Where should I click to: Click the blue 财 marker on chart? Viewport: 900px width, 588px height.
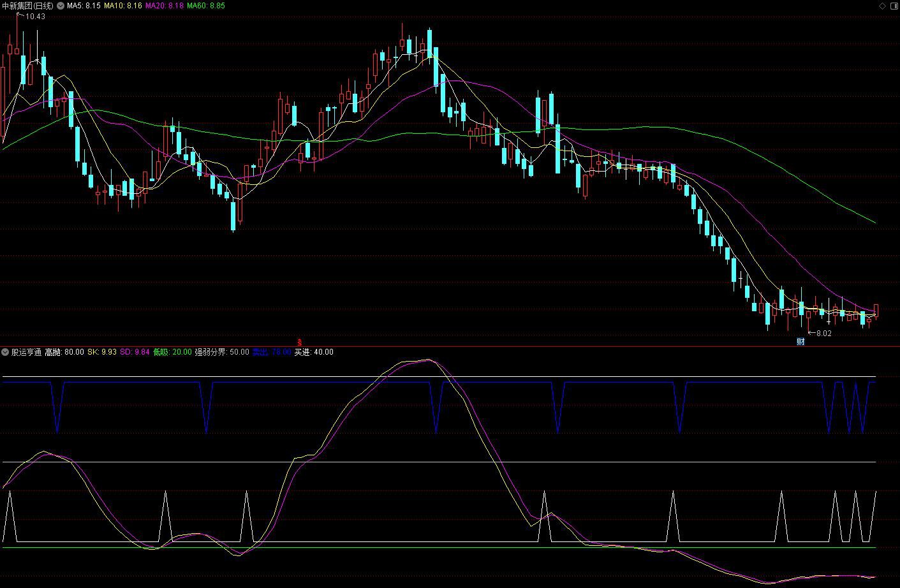tap(800, 342)
